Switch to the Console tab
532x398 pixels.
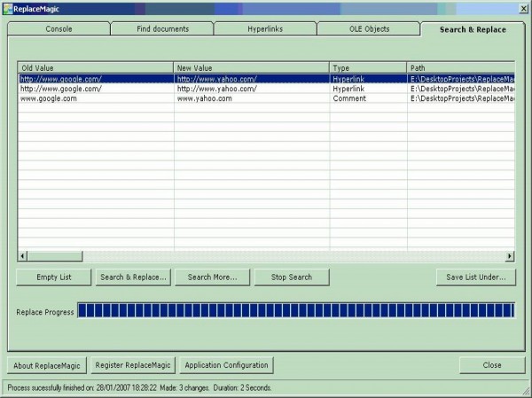(x=59, y=29)
